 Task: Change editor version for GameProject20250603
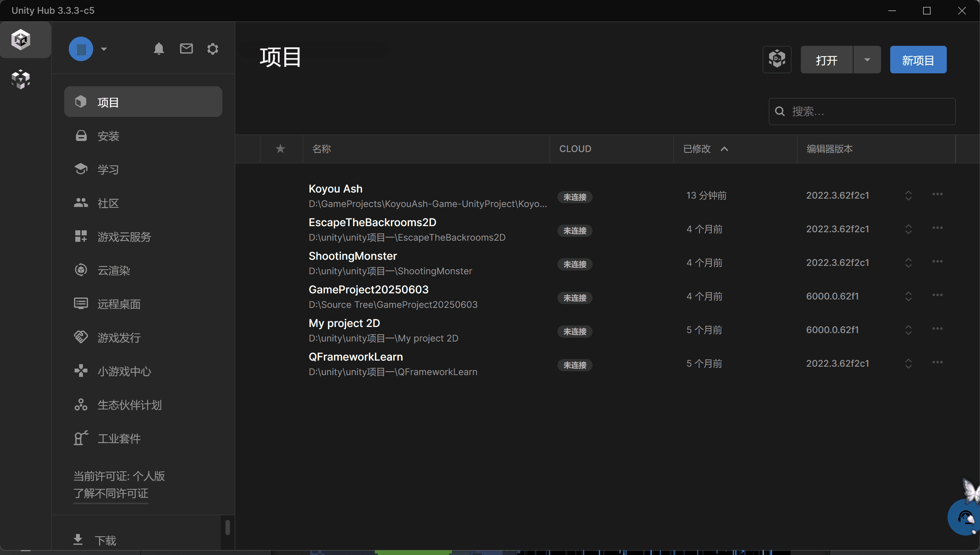click(x=909, y=296)
